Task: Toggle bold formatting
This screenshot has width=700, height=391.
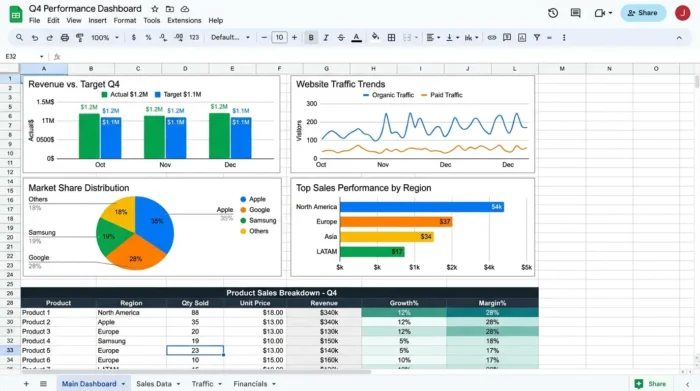Action: point(311,37)
